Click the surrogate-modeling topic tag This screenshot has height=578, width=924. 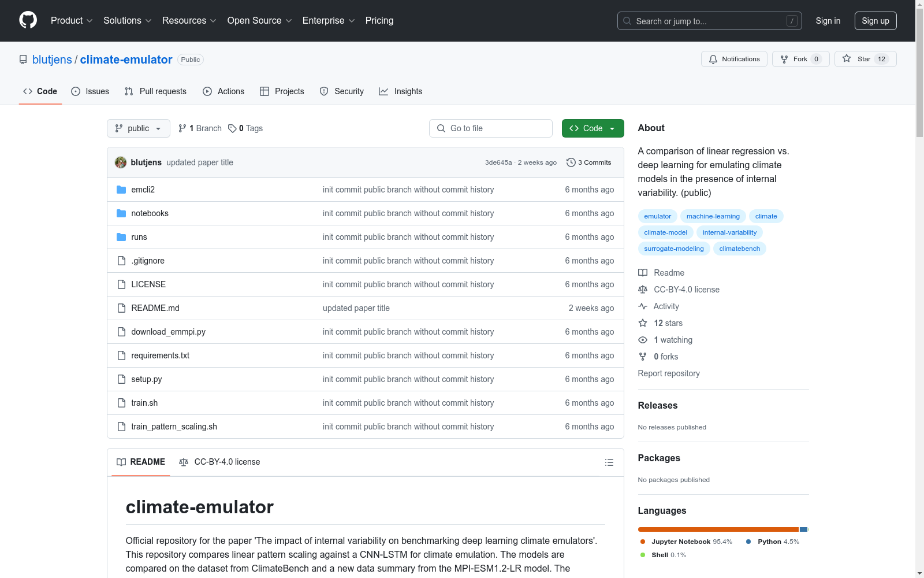tap(674, 249)
